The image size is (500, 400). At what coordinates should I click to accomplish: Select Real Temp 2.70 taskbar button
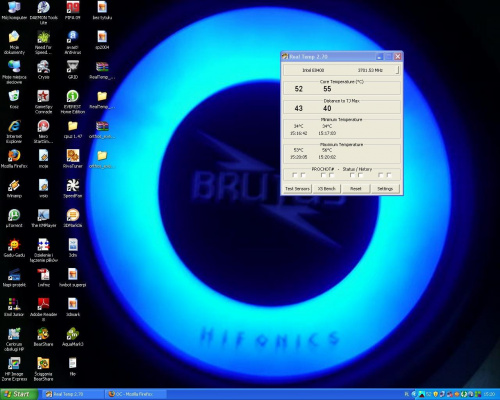pos(73,394)
